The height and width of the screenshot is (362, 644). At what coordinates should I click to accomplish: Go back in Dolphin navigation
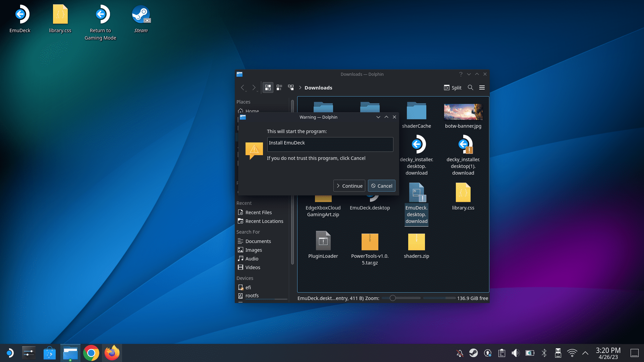(x=243, y=87)
